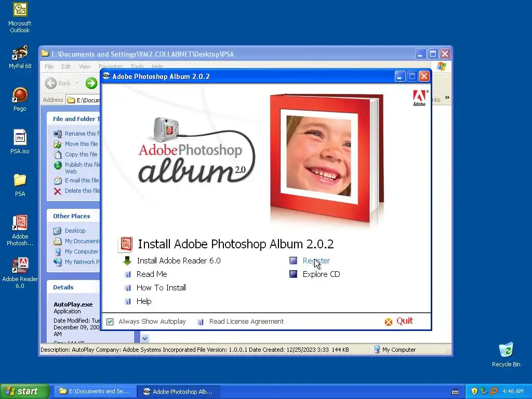Click the magnifier tray icon
This screenshot has width=532, height=399.
tap(494, 391)
